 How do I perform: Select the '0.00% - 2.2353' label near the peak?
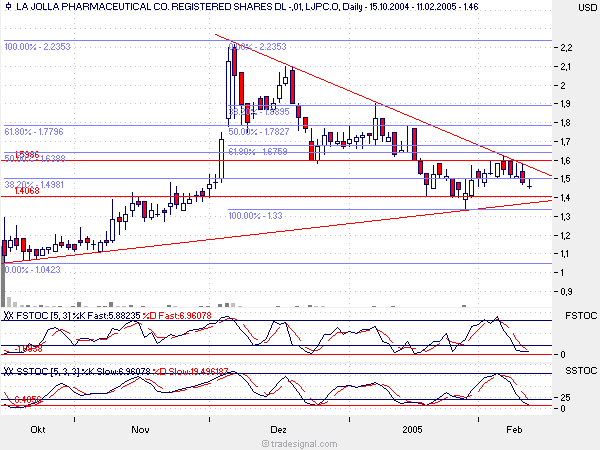[x=258, y=47]
